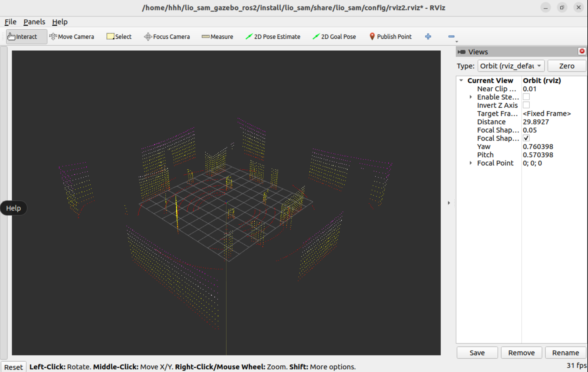
Task: Enable the Publish Point tool
Action: click(x=390, y=37)
